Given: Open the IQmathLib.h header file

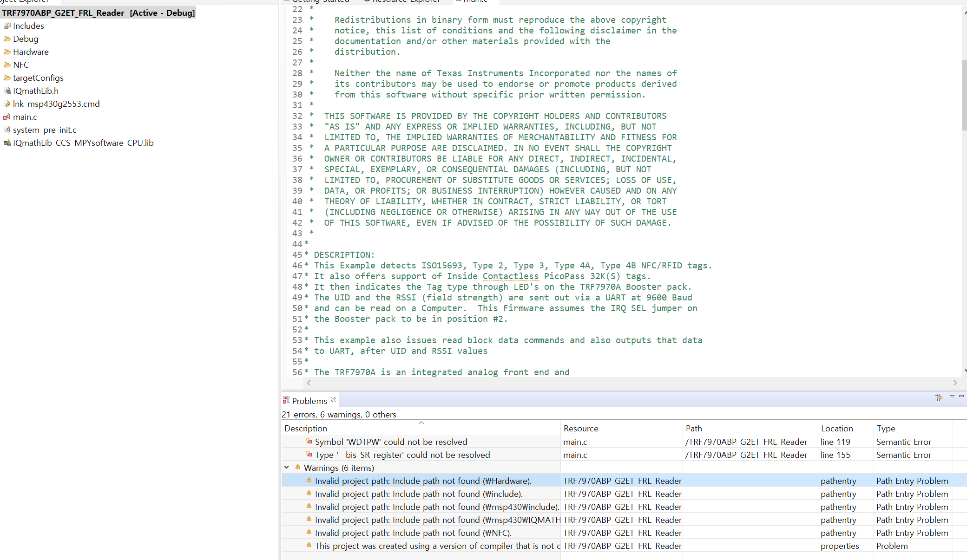Looking at the screenshot, I should tap(35, 91).
